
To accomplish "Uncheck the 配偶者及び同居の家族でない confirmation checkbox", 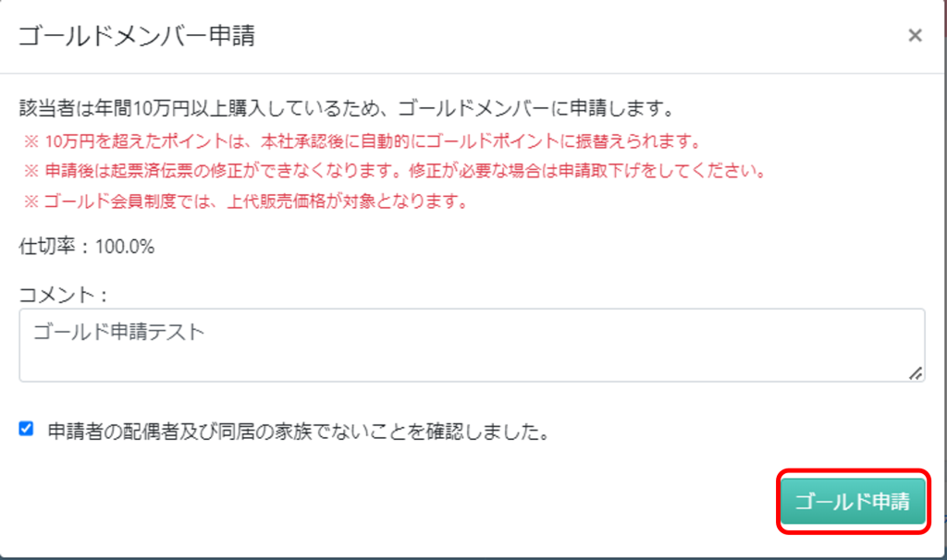I will click(x=26, y=429).
